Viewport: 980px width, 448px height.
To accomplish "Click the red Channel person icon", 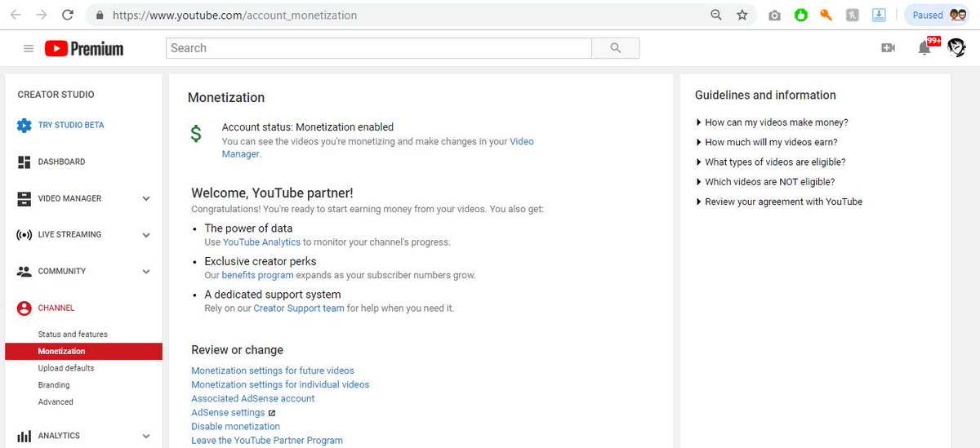I will 24,308.
